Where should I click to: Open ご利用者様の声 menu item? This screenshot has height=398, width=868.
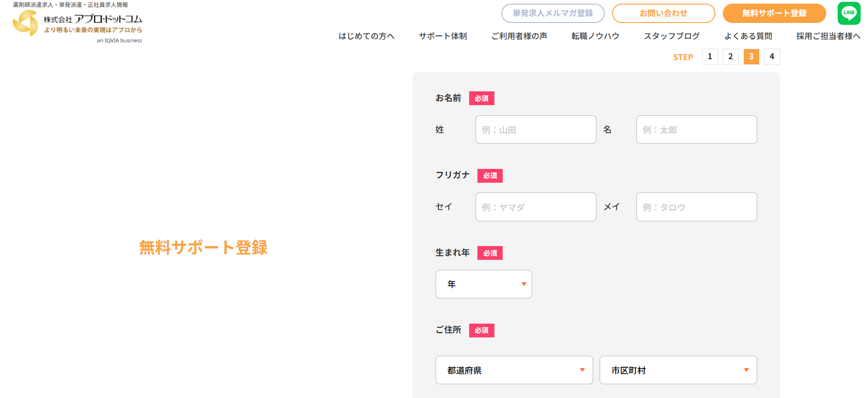tap(519, 36)
